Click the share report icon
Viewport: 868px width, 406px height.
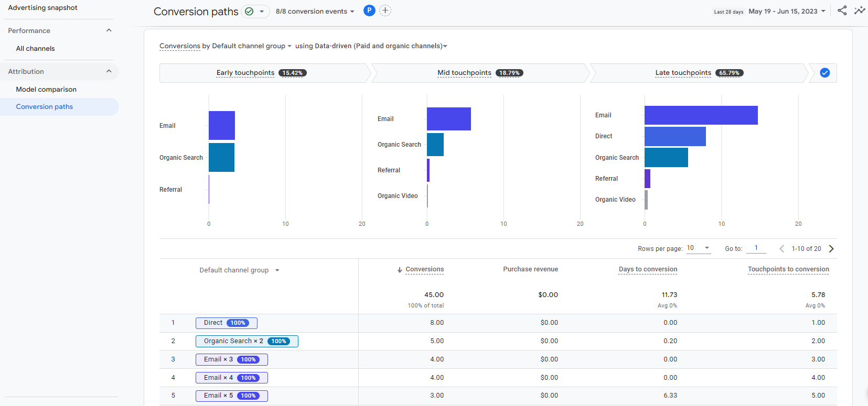(842, 10)
